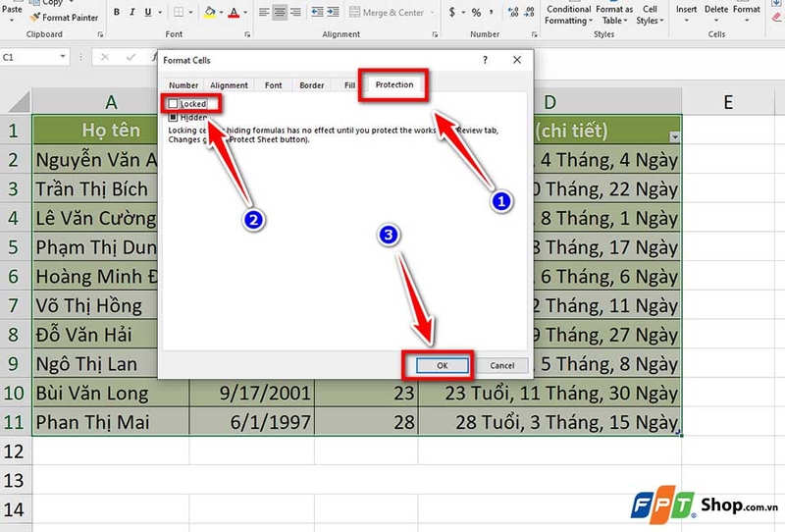
Task: Select column A header
Action: (111, 102)
